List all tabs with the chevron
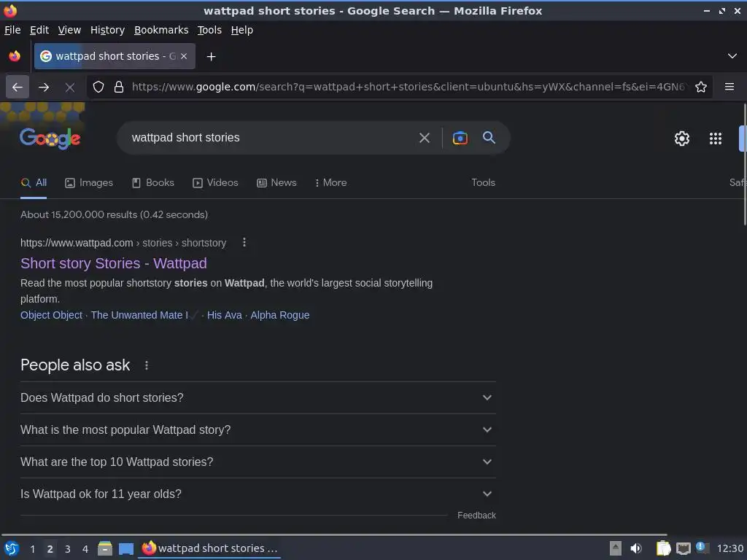This screenshot has width=747, height=560. click(732, 56)
